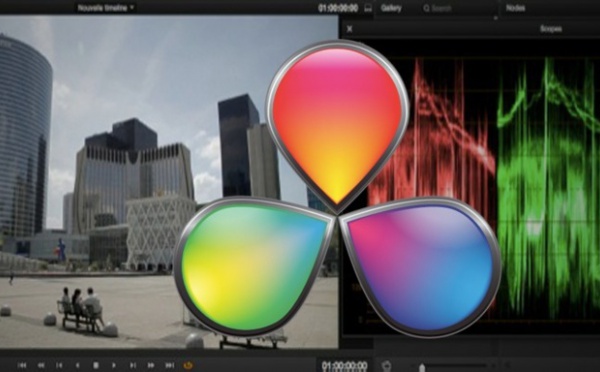Click the slider handle at bottom right
This screenshot has height=372, width=600.
tap(422, 367)
